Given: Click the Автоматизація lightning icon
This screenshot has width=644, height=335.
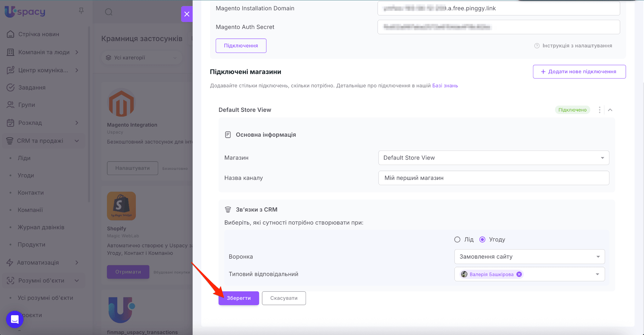Looking at the screenshot, I should 10,262.
